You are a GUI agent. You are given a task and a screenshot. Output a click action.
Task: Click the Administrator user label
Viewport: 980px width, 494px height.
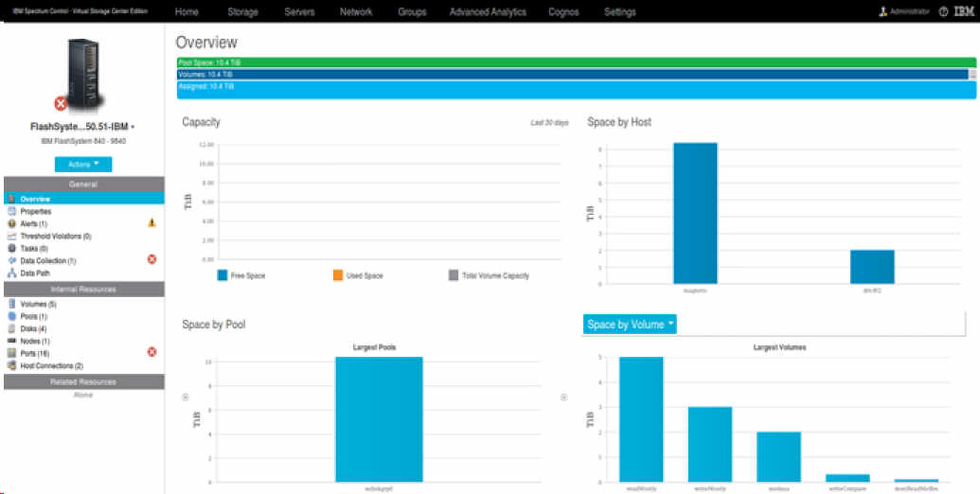910,12
